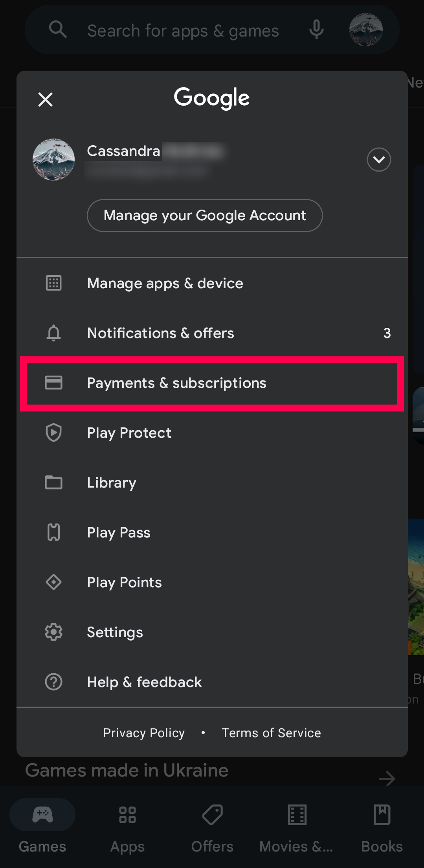Expand the account switcher chevron
This screenshot has width=424, height=868.
[378, 159]
